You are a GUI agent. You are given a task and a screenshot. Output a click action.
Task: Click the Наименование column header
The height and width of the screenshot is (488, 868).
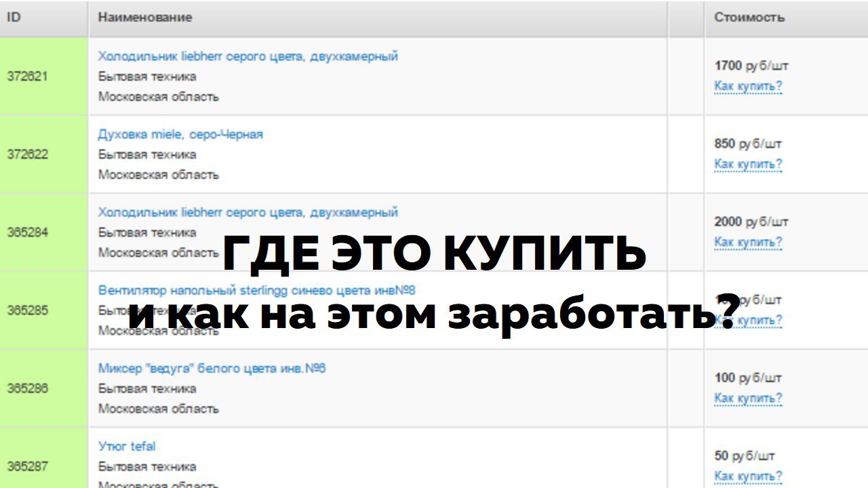145,18
